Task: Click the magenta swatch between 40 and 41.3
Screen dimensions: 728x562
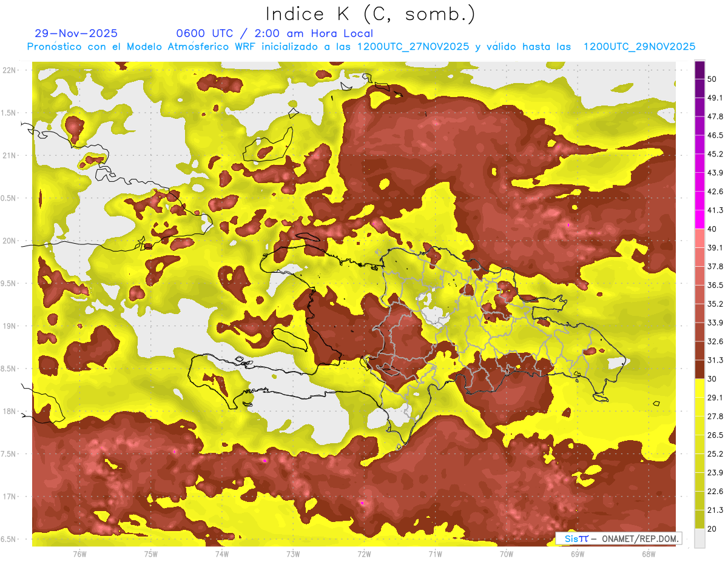Action: point(699,219)
